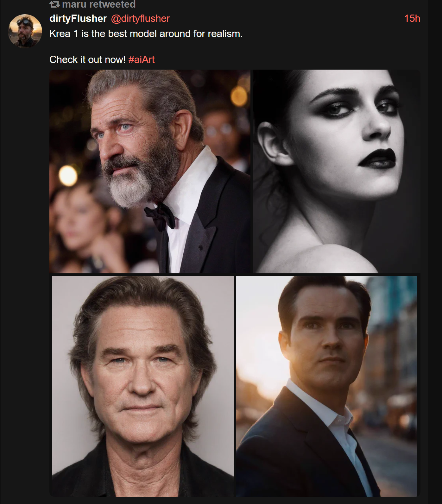View the bearded man in tuxedo photo

pyautogui.click(x=150, y=171)
